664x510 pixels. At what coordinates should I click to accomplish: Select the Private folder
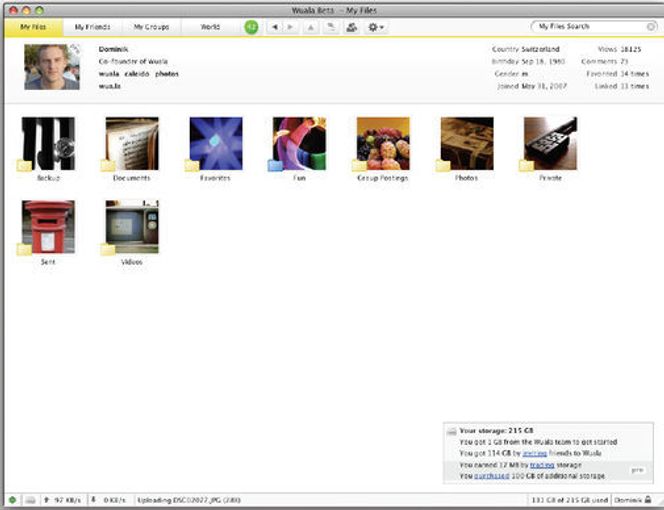click(551, 144)
